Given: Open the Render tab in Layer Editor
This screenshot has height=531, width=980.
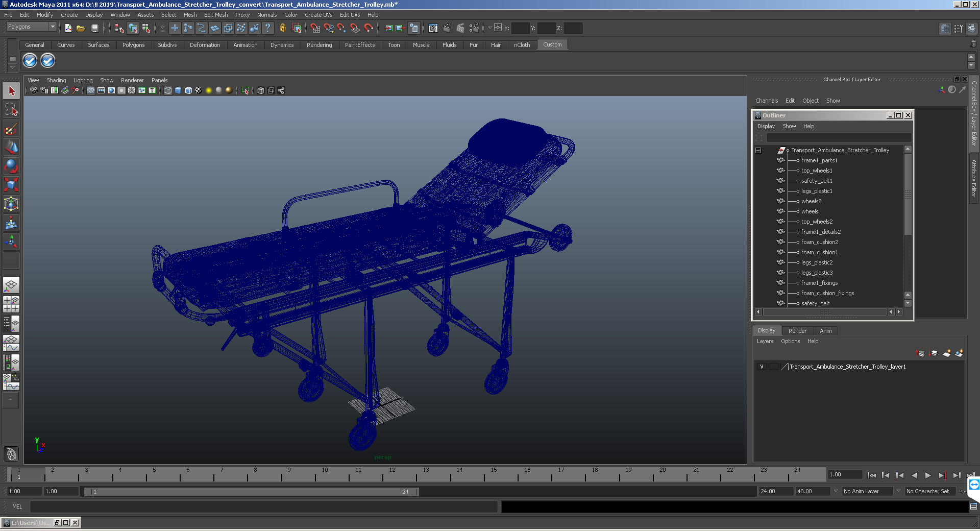Looking at the screenshot, I should 797,331.
